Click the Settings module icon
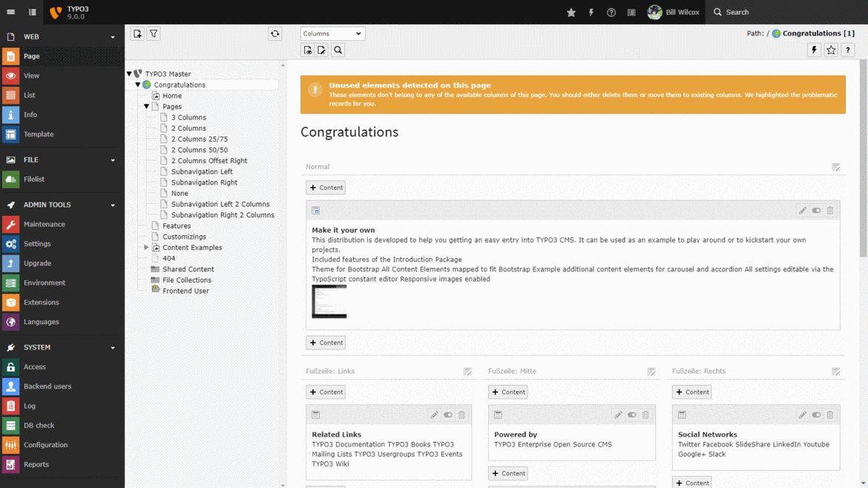868x488 pixels. [10, 243]
